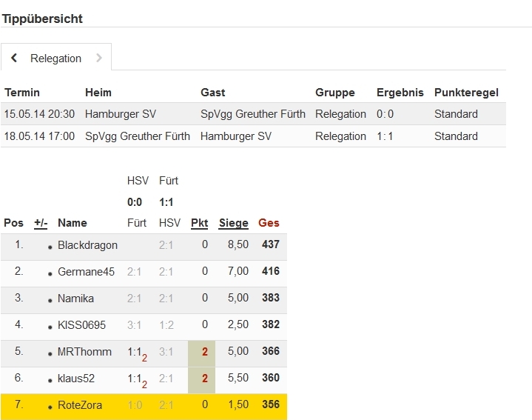Sort ranking by Pkt column
Screen dimensions: 532x420
[199, 223]
